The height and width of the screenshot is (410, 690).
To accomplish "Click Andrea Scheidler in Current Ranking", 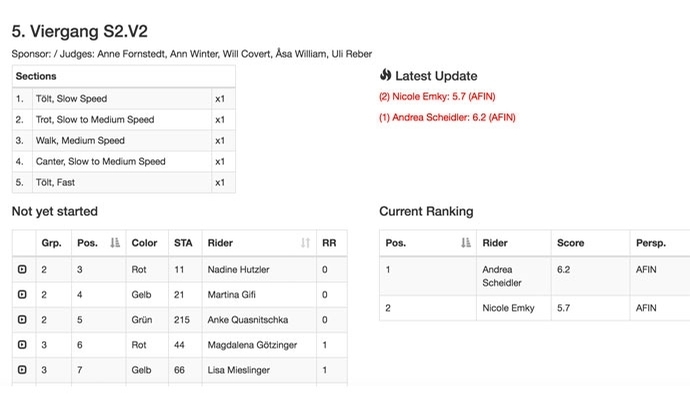I will point(502,276).
